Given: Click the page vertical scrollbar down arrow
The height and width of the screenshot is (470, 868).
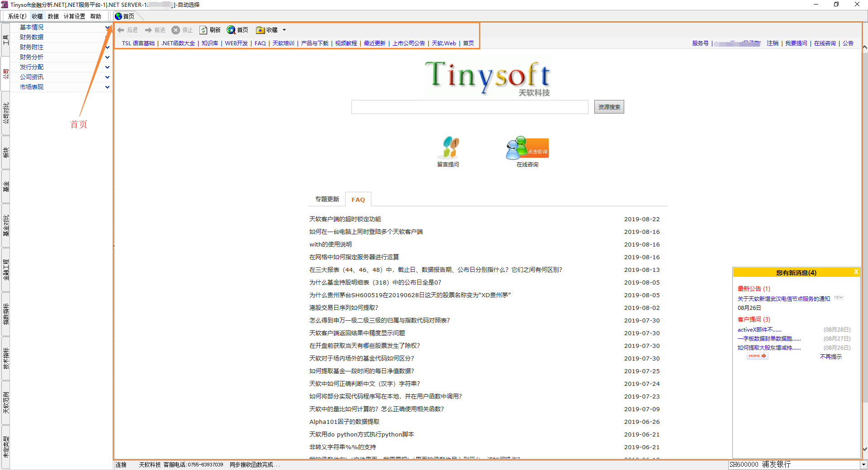Looking at the screenshot, I should (x=865, y=449).
